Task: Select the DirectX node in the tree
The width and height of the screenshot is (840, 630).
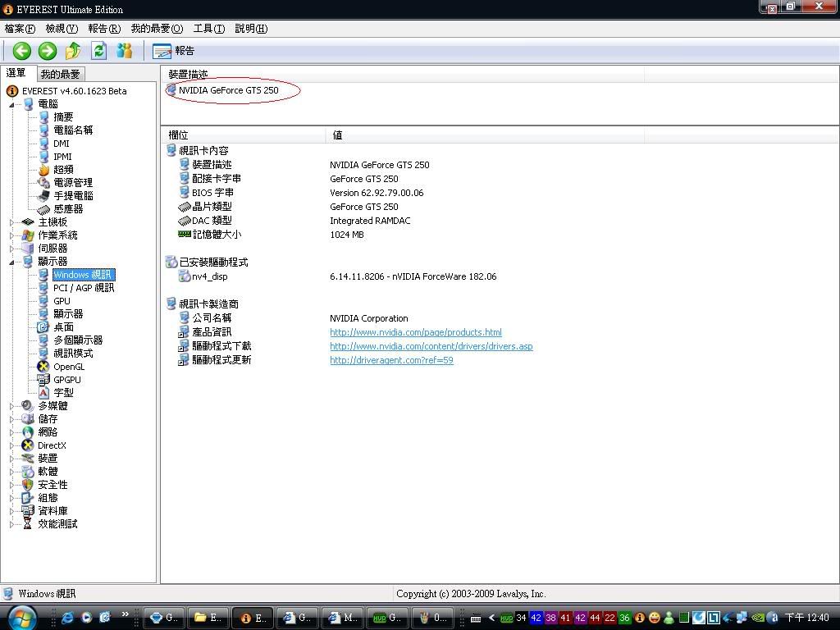Action: pos(51,445)
